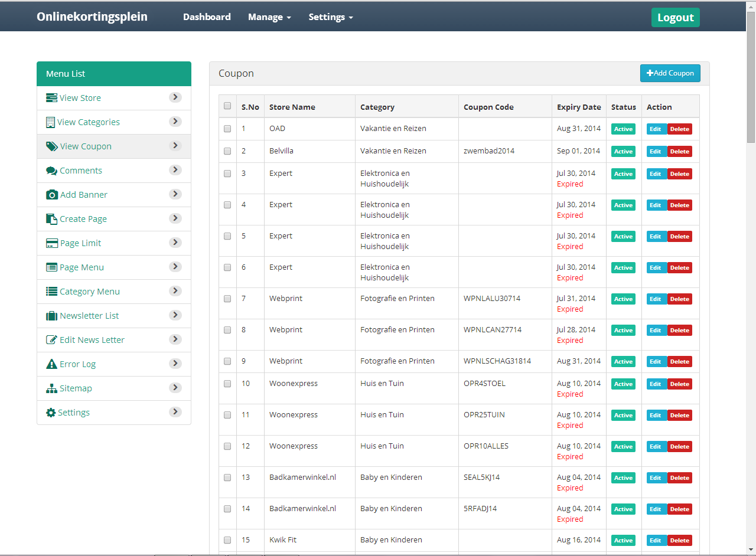Click the Page Limit card icon
Viewport: 756px width, 556px height.
tap(52, 243)
